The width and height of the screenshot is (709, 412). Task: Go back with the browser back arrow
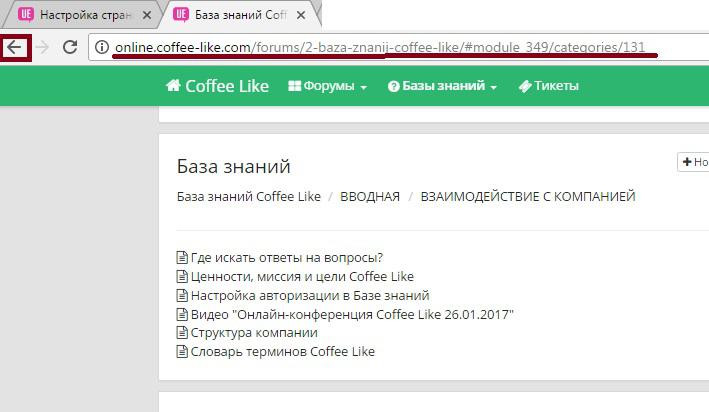click(14, 47)
